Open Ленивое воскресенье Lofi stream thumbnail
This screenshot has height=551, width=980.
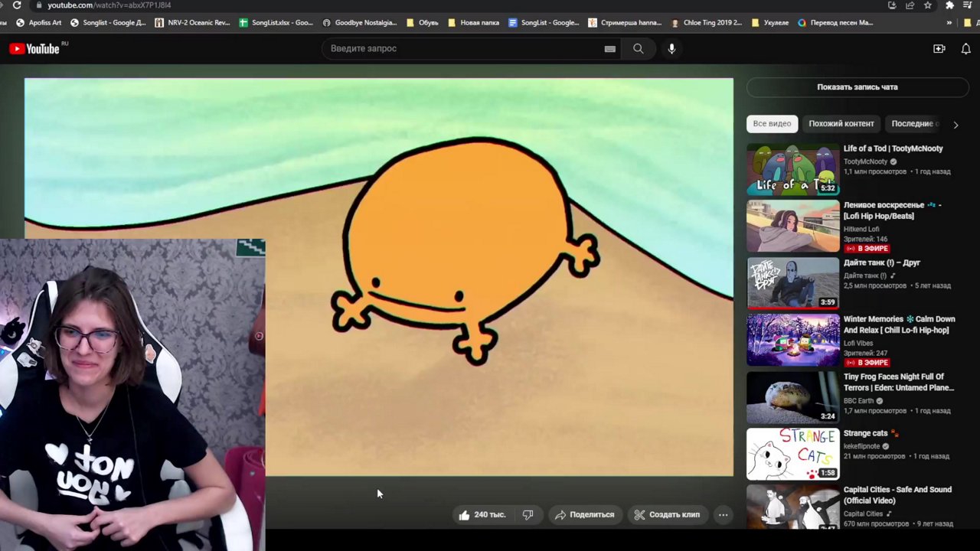(x=792, y=226)
